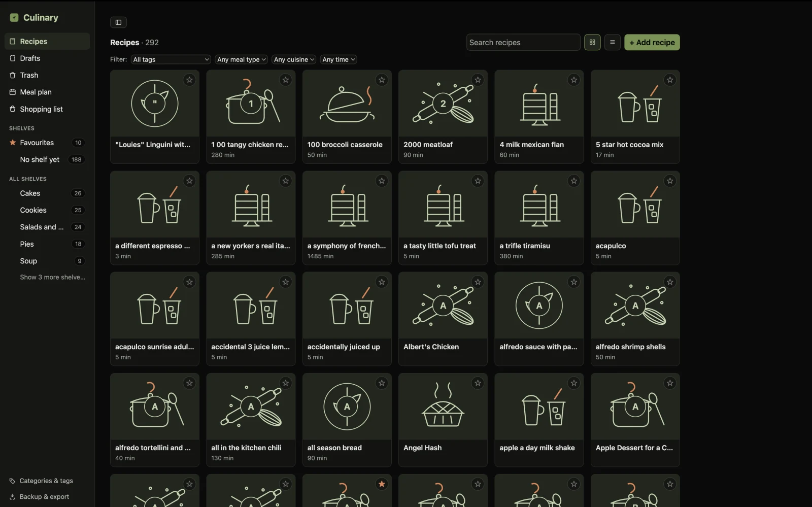
Task: Click the Meal plan calendar icon
Action: click(x=13, y=92)
